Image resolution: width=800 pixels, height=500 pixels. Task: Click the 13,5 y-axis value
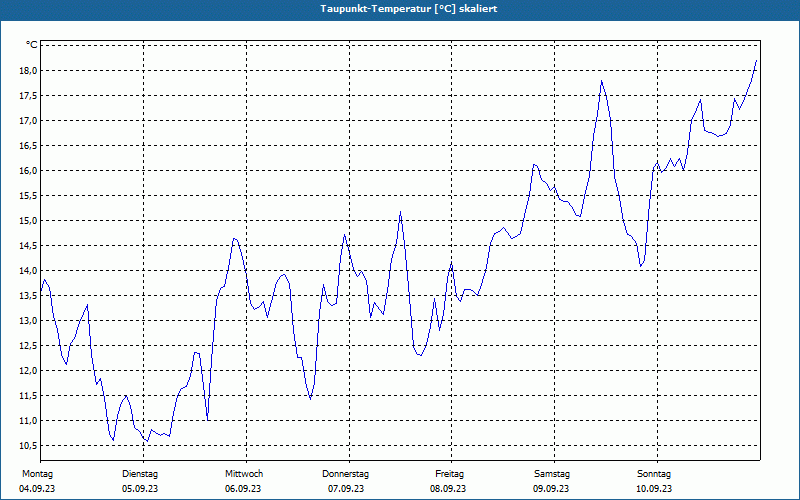(x=28, y=295)
